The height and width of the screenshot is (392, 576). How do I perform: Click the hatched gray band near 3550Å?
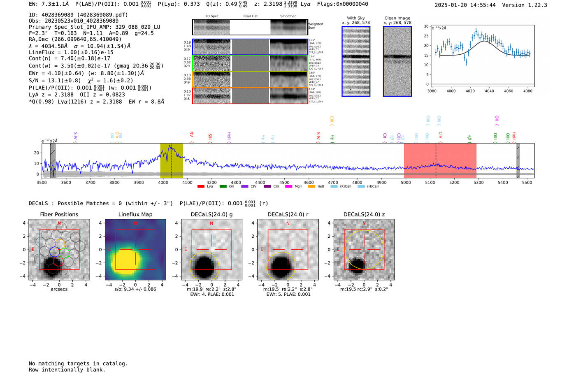(x=53, y=161)
